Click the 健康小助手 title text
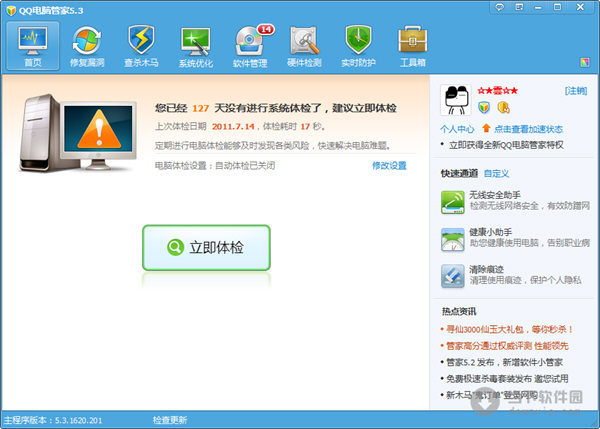Viewport: 600px width, 429px height. tap(491, 232)
